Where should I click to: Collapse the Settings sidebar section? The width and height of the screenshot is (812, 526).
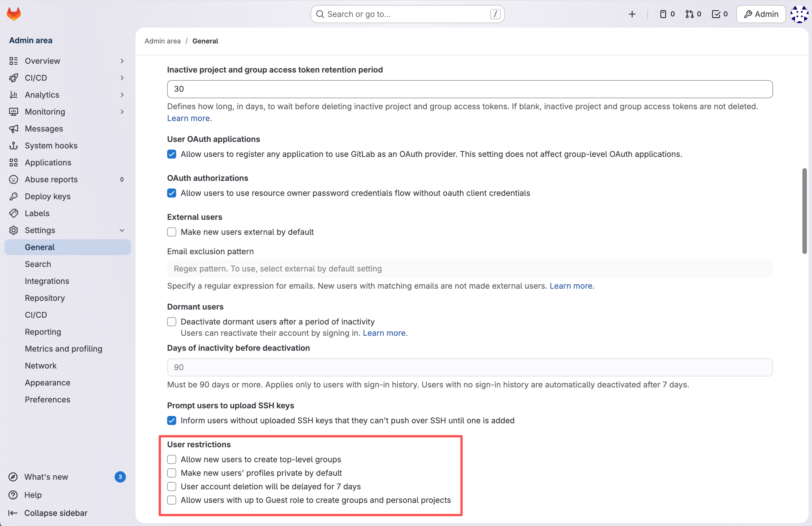[x=122, y=230]
